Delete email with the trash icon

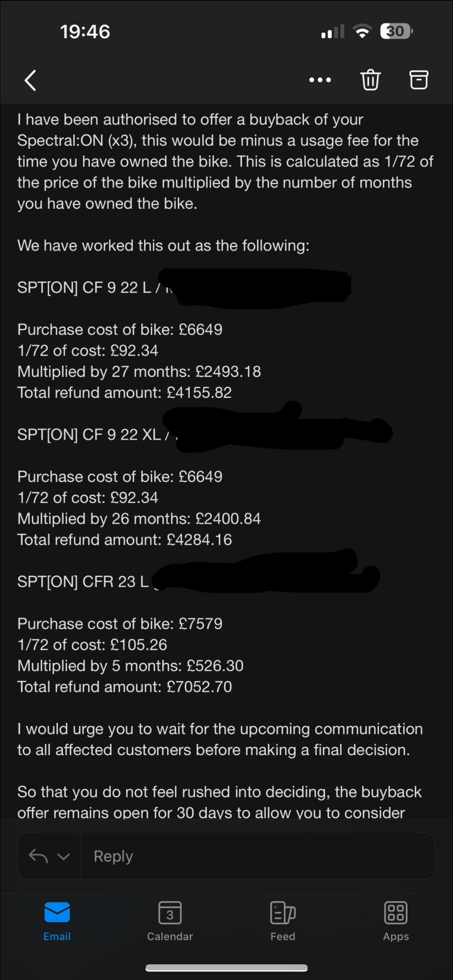point(371,80)
